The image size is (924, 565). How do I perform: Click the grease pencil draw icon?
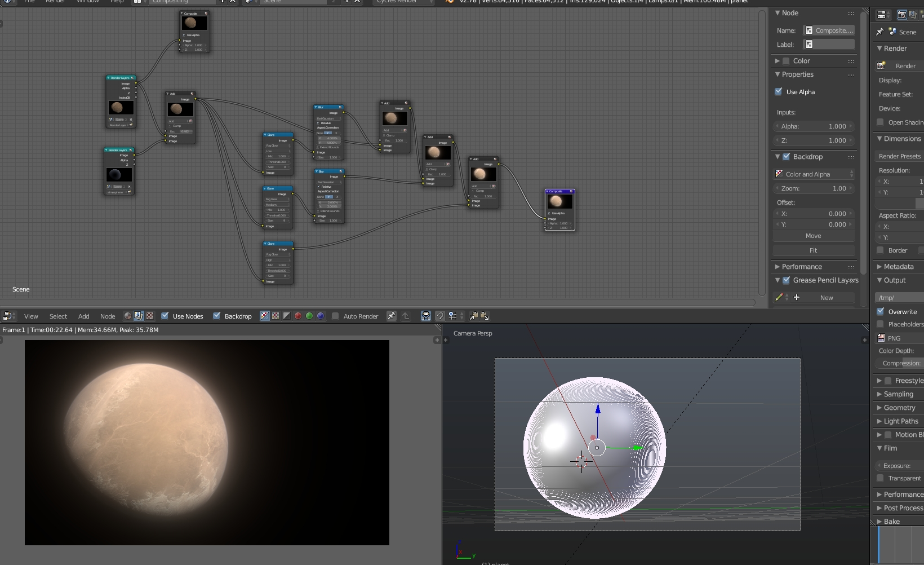779,297
